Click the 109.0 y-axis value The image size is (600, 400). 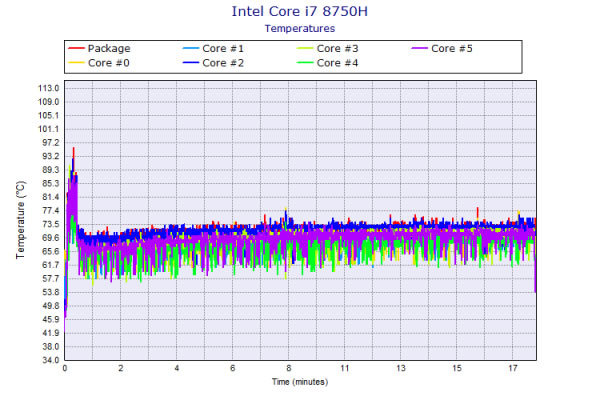(49, 102)
